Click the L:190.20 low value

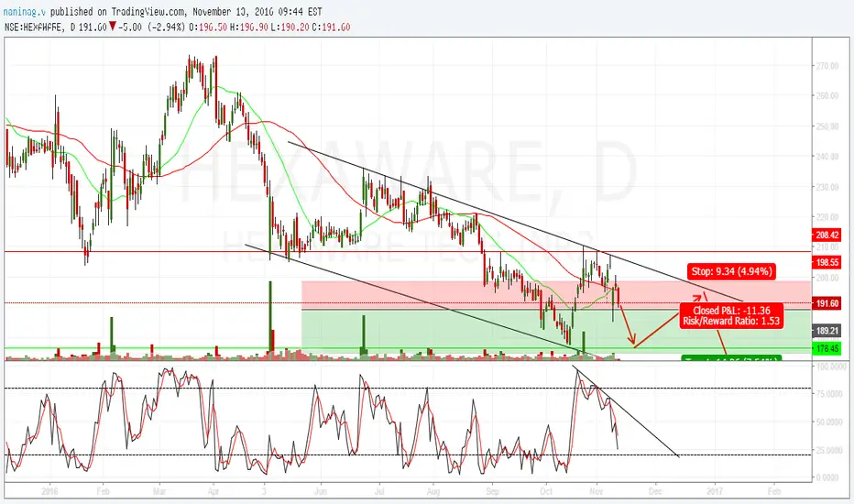pyautogui.click(x=290, y=27)
